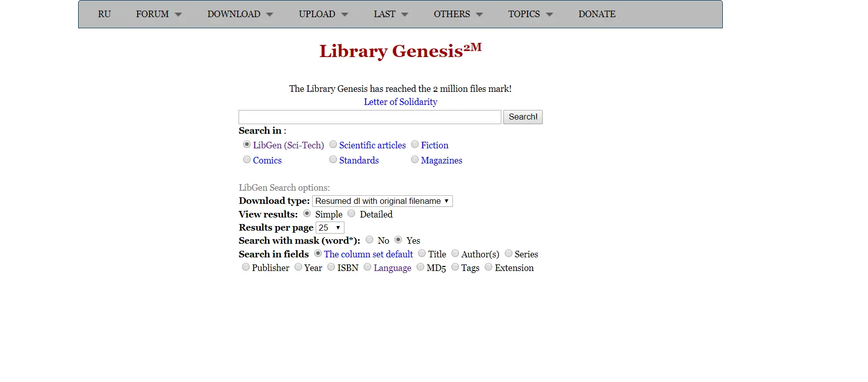This screenshot has width=868, height=382.
Task: Open the Download type dropdown
Action: tap(382, 201)
